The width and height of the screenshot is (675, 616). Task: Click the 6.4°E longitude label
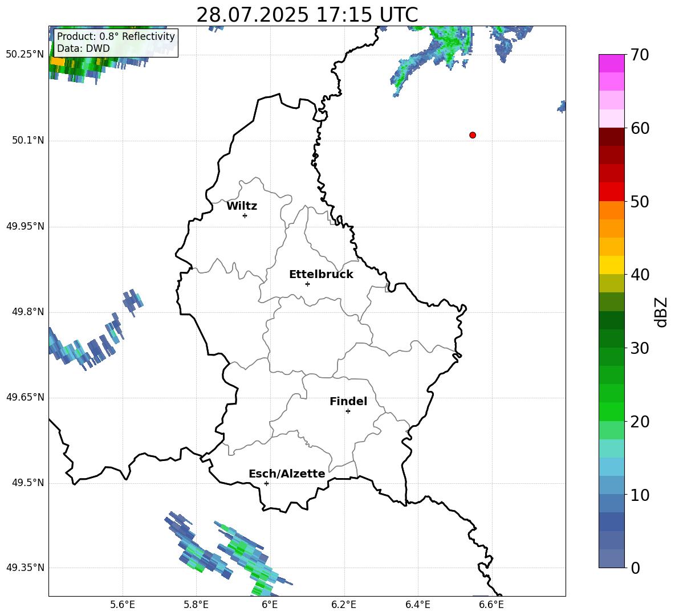point(417,605)
